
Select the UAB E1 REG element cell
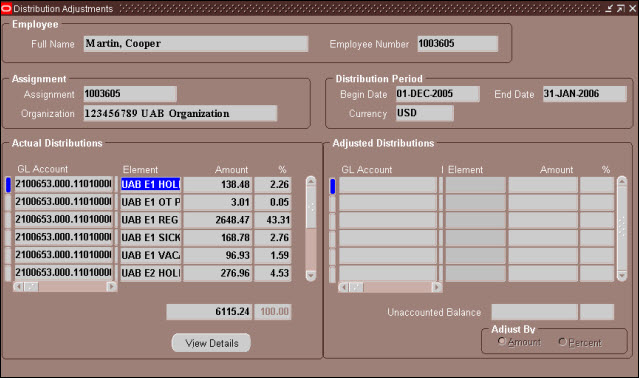tap(150, 220)
